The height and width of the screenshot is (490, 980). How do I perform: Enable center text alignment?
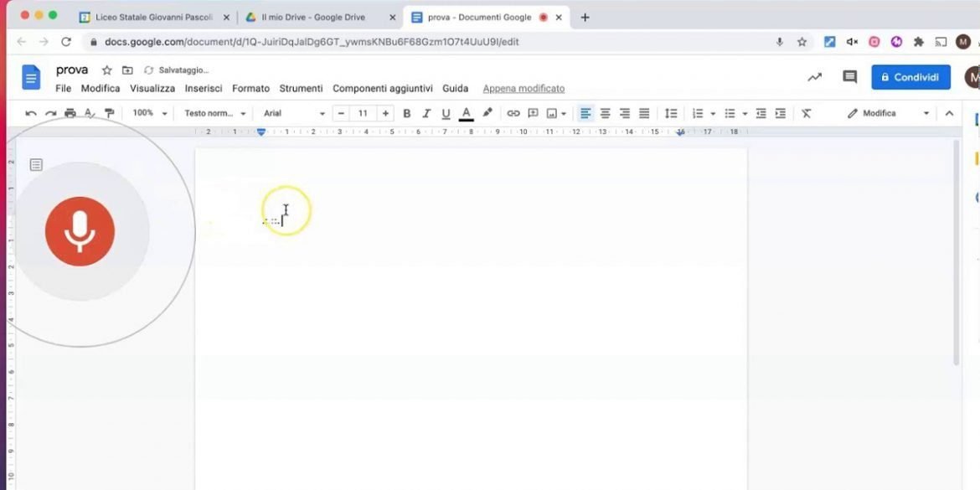click(605, 113)
